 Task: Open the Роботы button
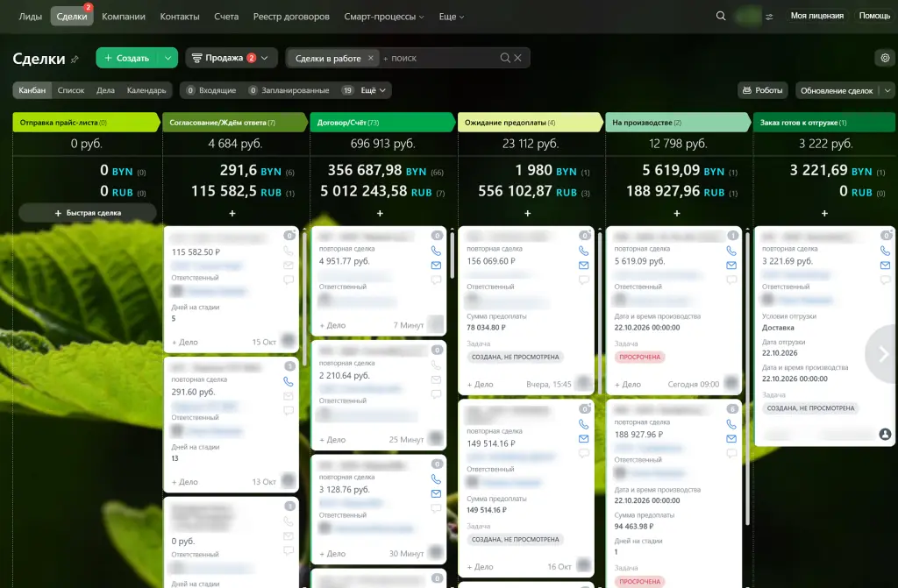763,90
